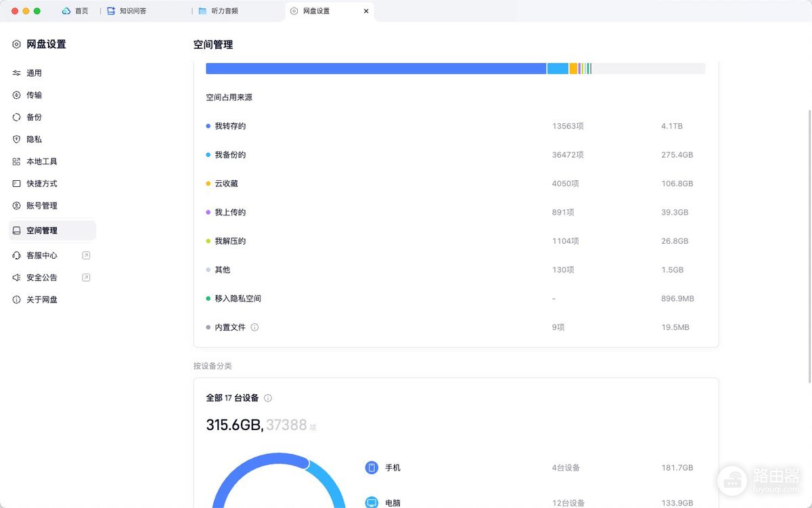812x508 pixels.
Task: Switch to the 听力音频 tab
Action: (223, 11)
